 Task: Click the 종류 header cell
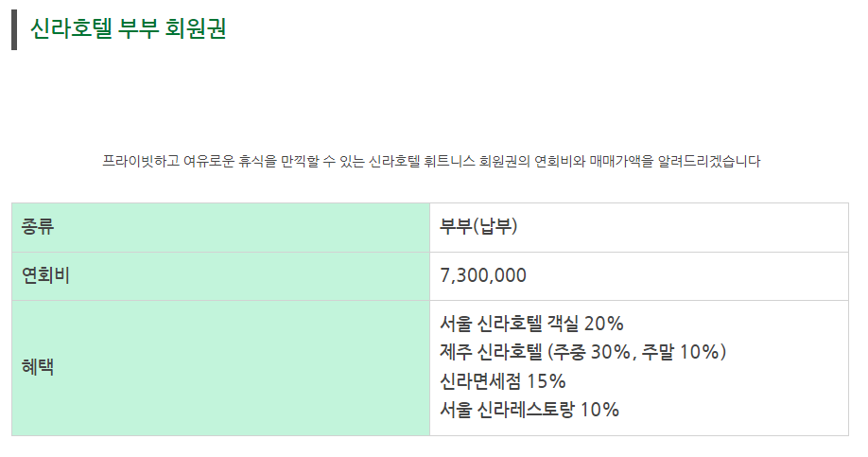[220, 227]
